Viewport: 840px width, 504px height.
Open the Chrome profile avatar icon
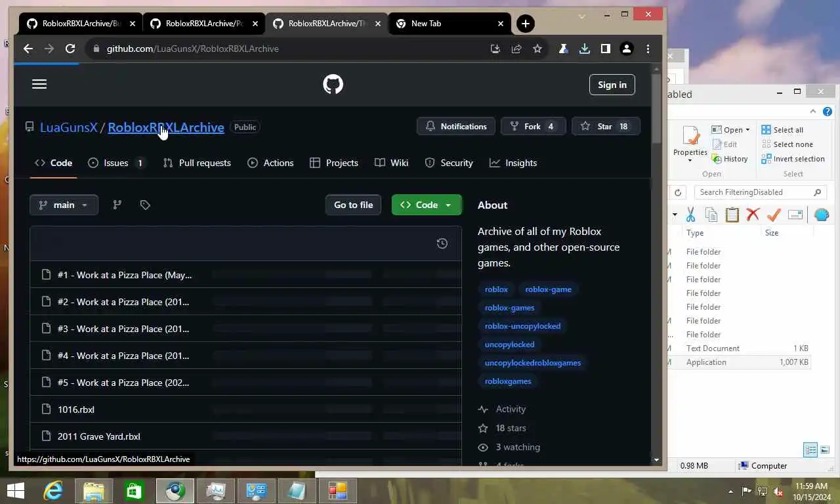click(627, 49)
